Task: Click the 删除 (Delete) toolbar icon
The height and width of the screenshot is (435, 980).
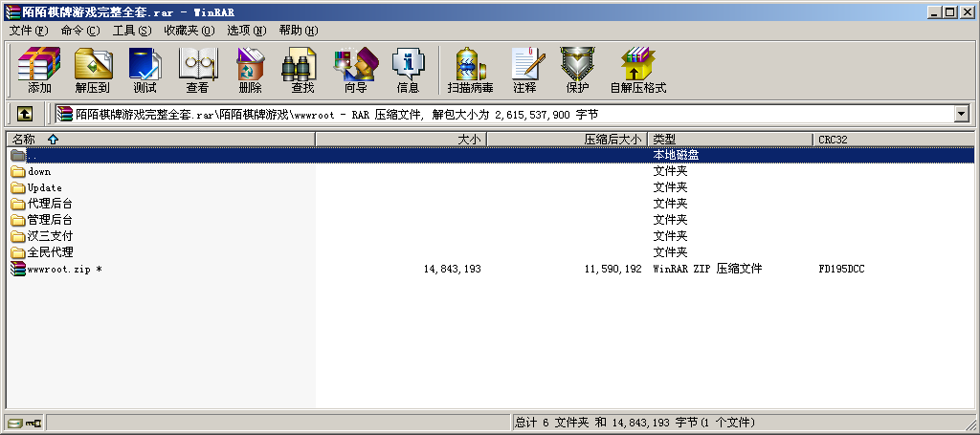Action: [x=250, y=71]
